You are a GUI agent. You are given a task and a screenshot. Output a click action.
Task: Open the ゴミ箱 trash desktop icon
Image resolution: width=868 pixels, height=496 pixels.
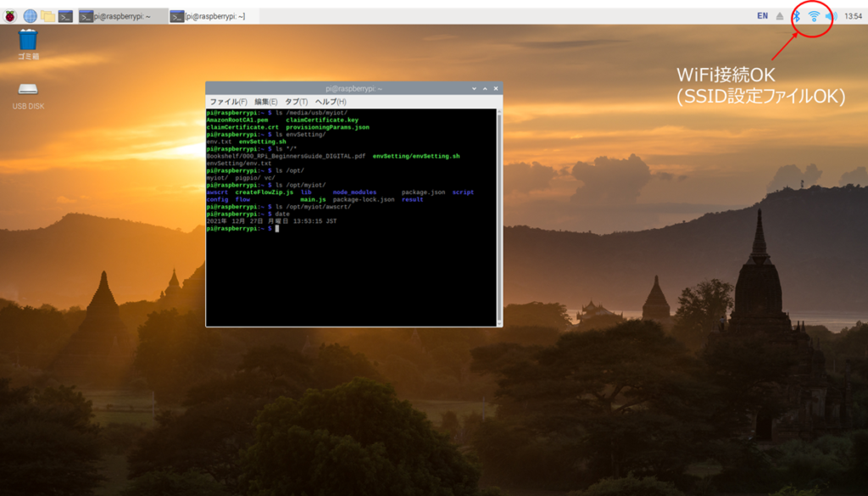pyautogui.click(x=28, y=40)
